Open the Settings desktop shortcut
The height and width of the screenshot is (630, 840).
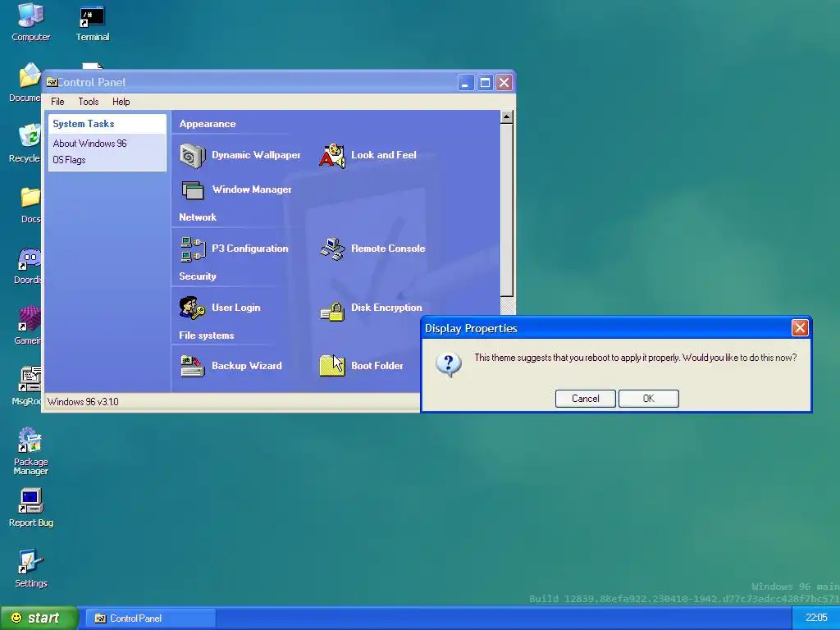[30, 561]
